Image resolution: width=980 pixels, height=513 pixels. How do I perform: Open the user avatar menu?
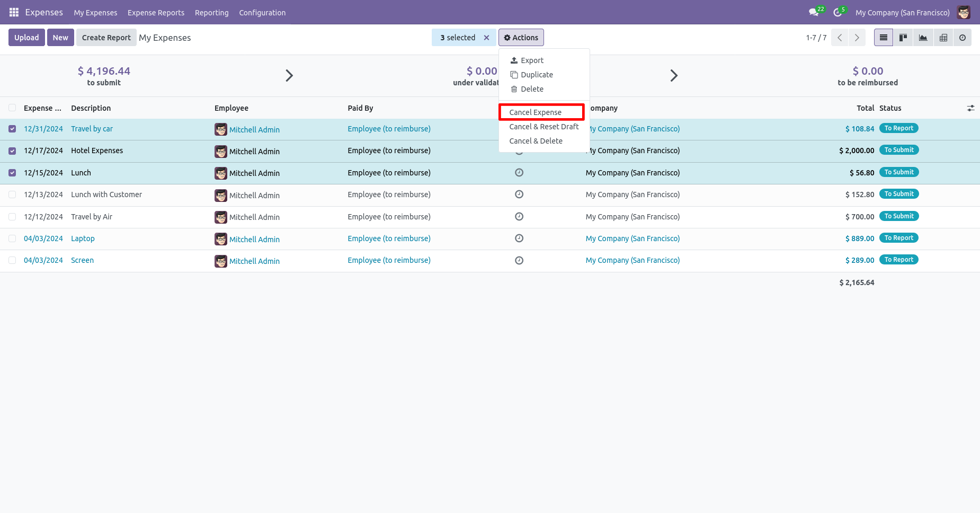tap(964, 12)
